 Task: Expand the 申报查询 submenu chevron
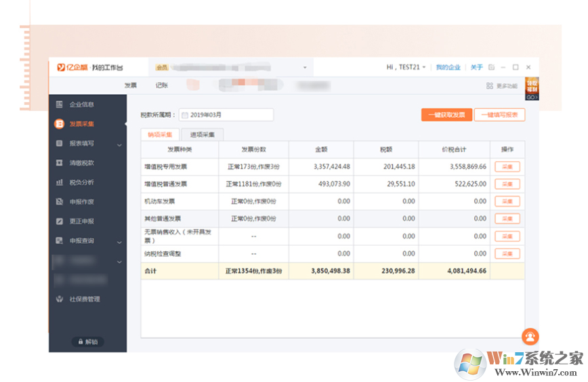coord(119,242)
